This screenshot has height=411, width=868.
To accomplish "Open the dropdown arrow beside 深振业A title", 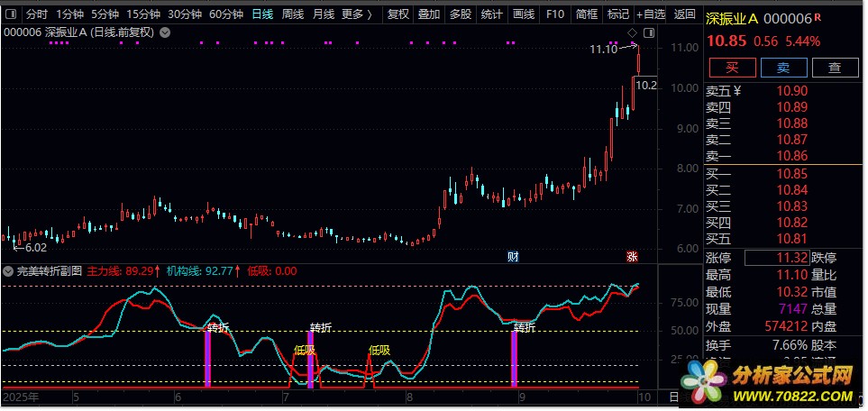I will pyautogui.click(x=164, y=32).
